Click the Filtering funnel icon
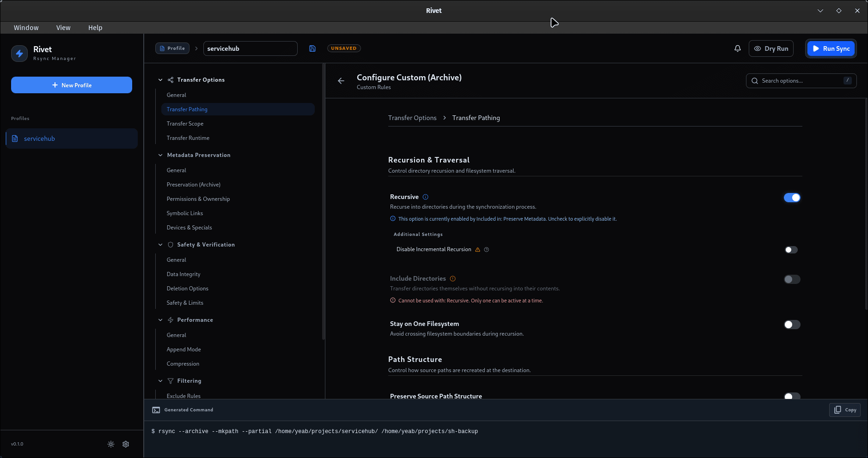 coord(171,381)
